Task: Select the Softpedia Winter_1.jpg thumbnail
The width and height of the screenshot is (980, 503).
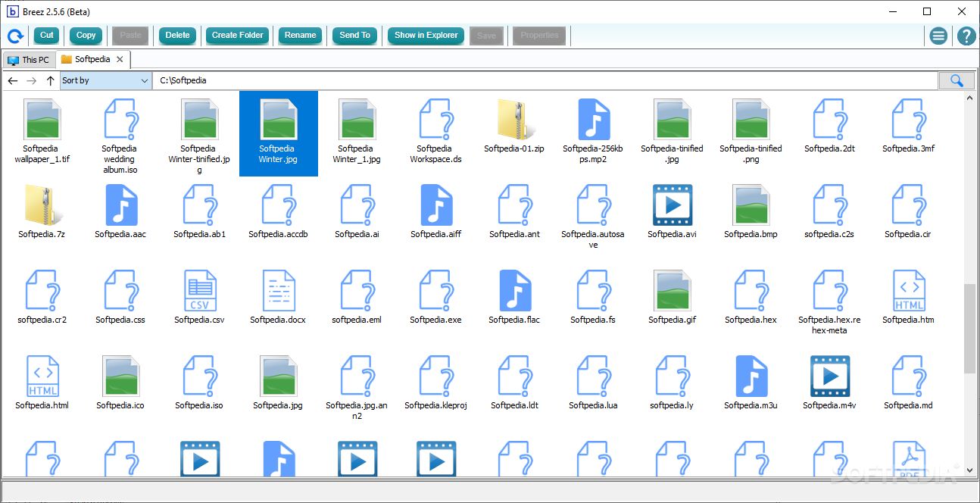Action: point(357,120)
